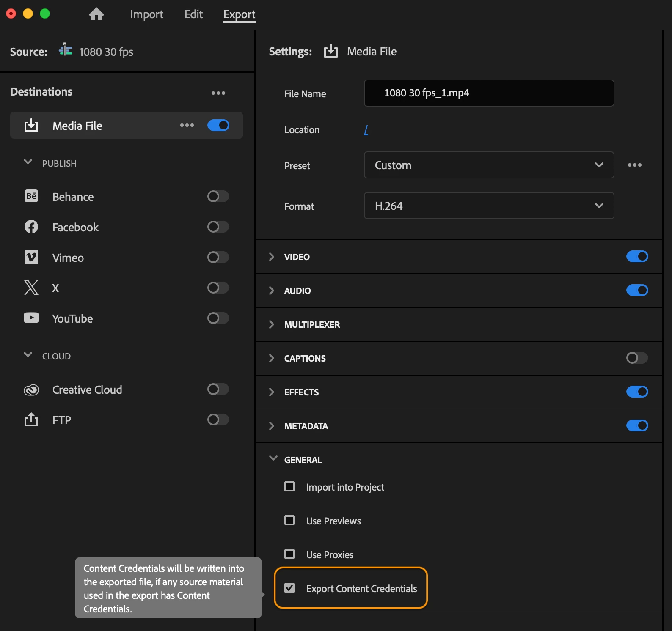Image resolution: width=672 pixels, height=631 pixels.
Task: Click the macOS yellow minimize button
Action: pyautogui.click(x=28, y=14)
